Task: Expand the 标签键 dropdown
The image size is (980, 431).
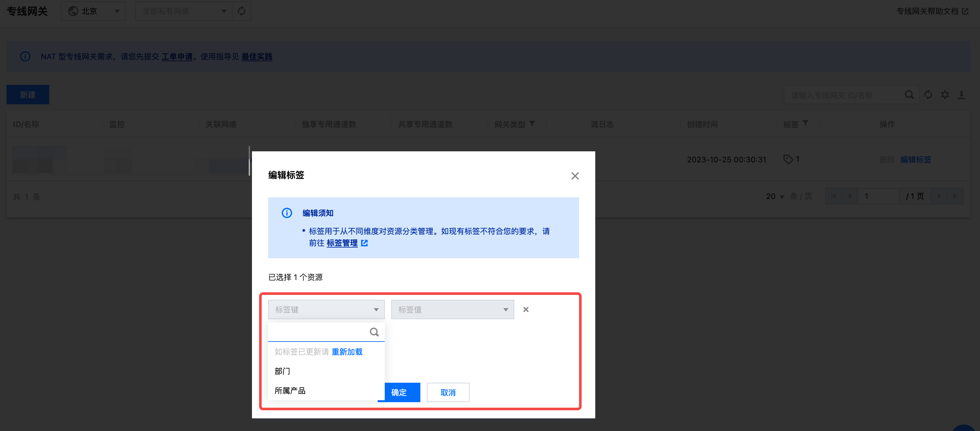Action: (x=326, y=309)
